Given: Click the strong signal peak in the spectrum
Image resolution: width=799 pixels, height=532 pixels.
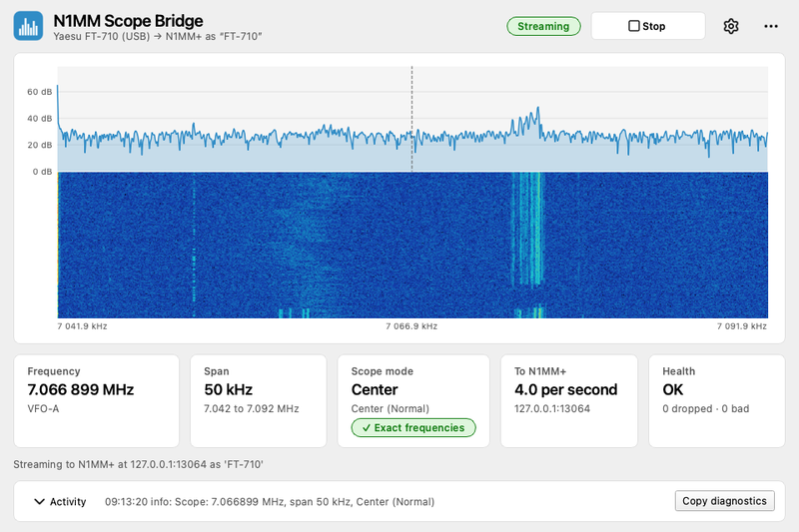Looking at the screenshot, I should [x=537, y=110].
